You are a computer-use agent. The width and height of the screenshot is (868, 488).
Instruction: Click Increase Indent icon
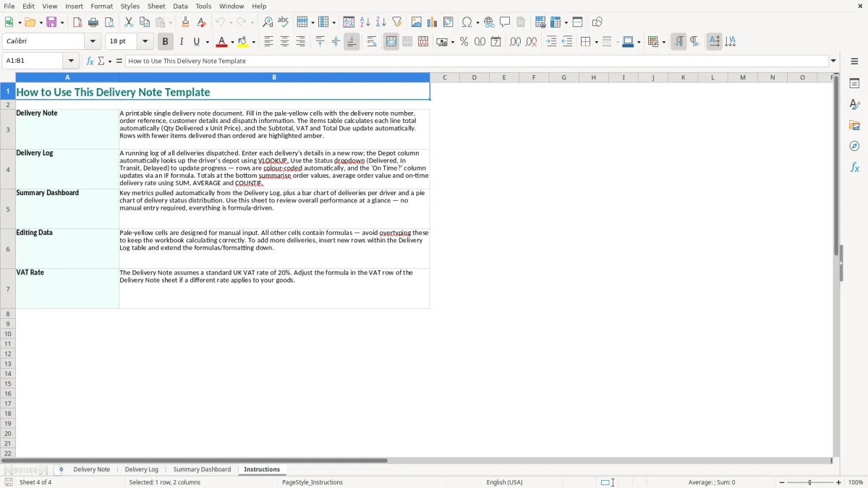(x=551, y=42)
